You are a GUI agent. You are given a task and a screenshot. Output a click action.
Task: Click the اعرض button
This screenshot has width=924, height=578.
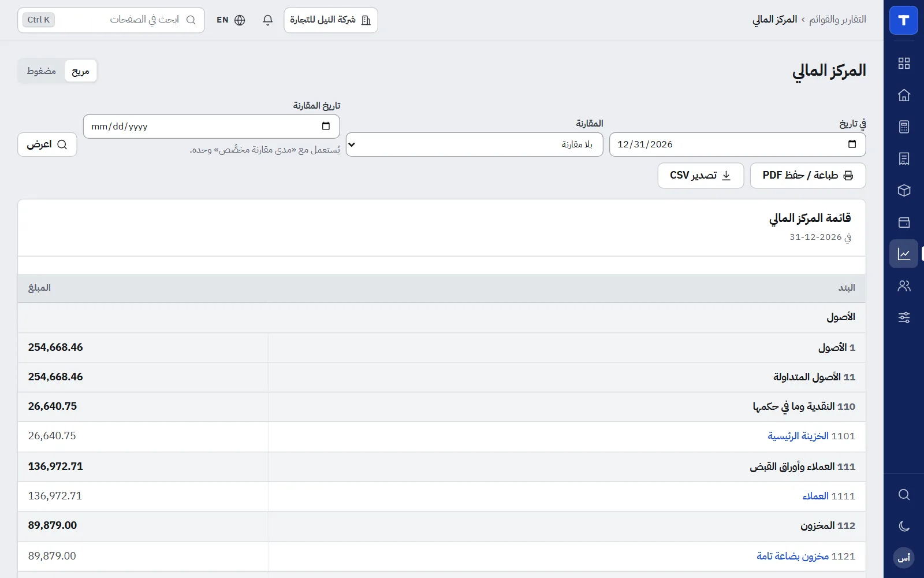coord(47,144)
